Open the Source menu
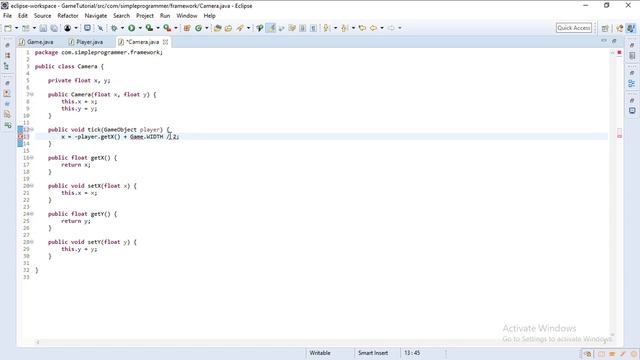The width and height of the screenshot is (640, 360). [42, 16]
